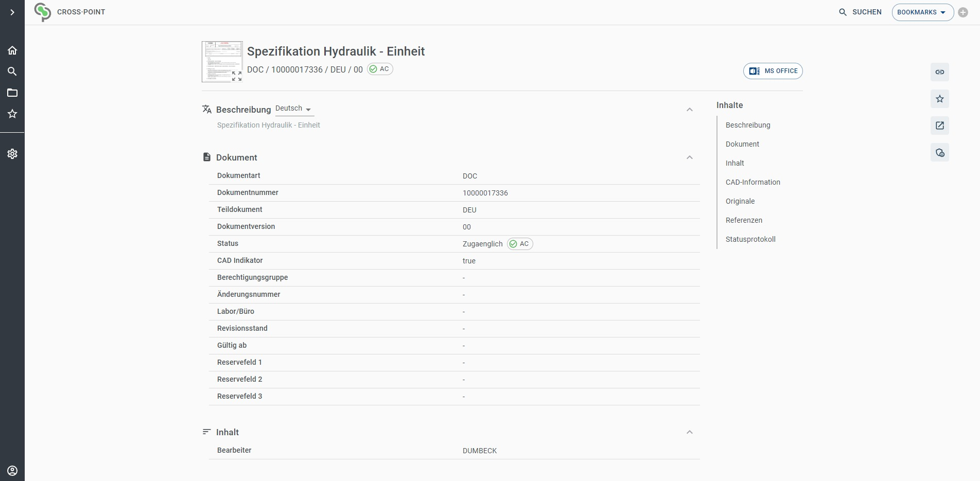Jump to Referenzen in Inhalte list
980x481 pixels.
[x=744, y=220]
